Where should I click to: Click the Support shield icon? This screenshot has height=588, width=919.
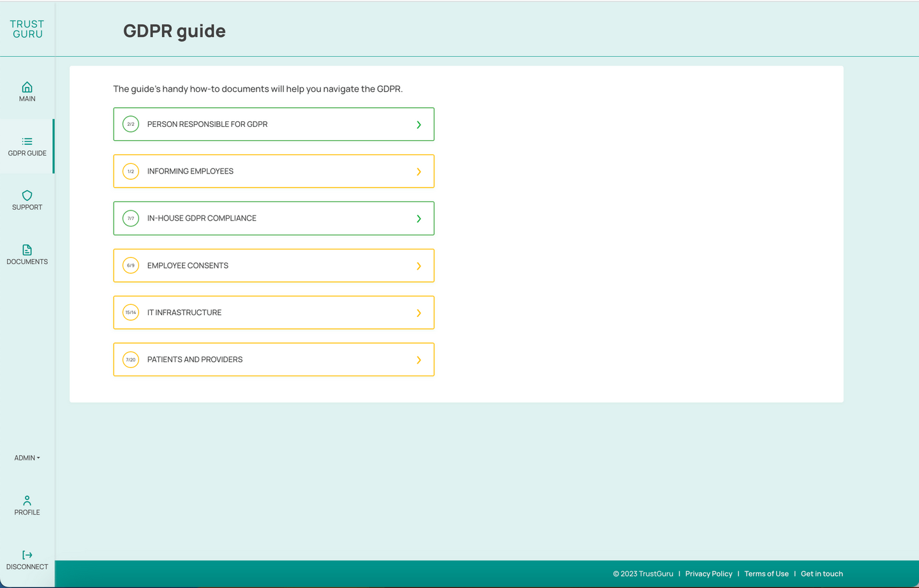pyautogui.click(x=27, y=196)
